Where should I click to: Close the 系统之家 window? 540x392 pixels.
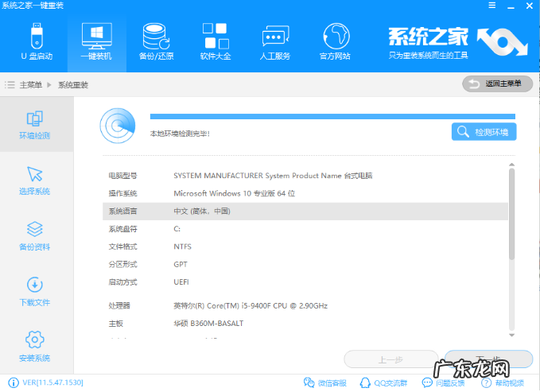pos(530,6)
